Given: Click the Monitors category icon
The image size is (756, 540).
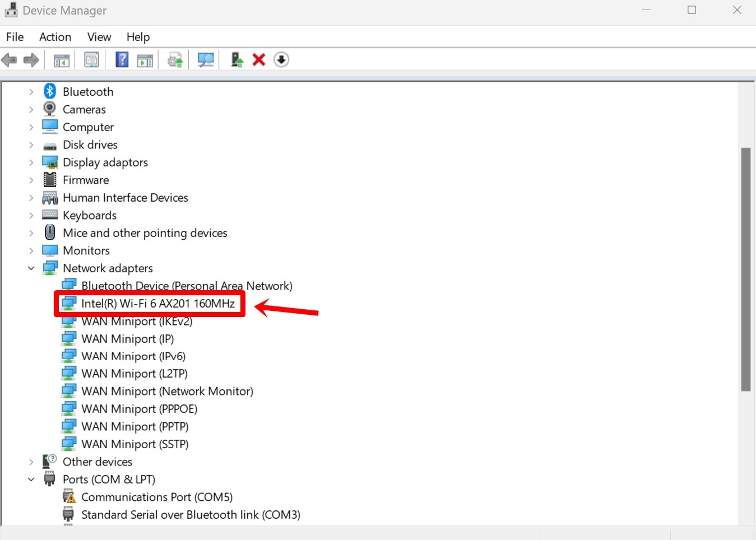Looking at the screenshot, I should 50,250.
